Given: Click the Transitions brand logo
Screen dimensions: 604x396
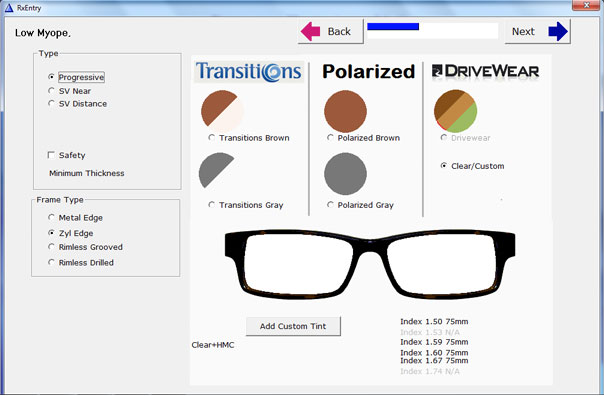Looking at the screenshot, I should pos(249,72).
